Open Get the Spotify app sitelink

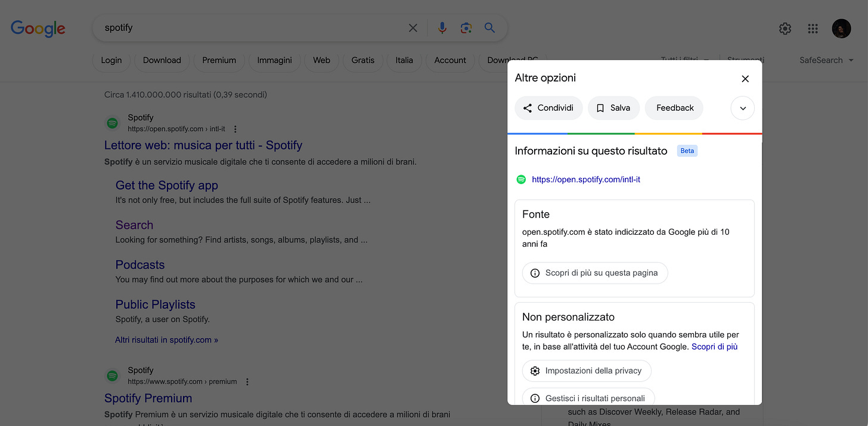167,185
